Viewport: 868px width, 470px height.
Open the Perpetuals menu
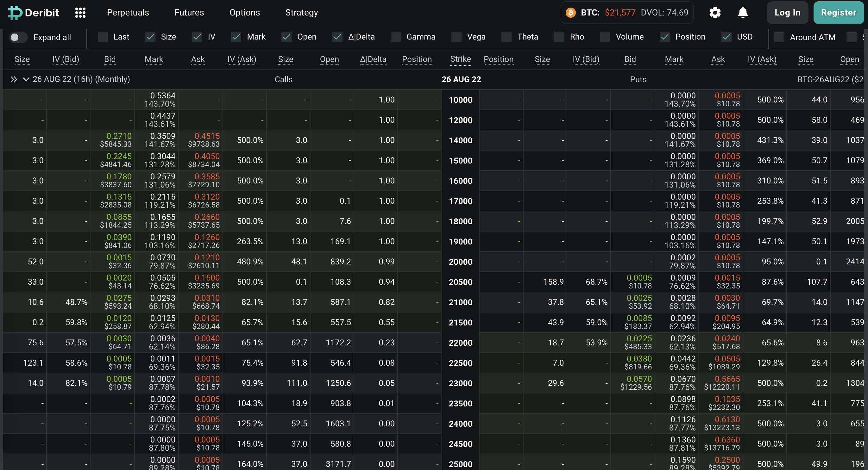(x=128, y=12)
